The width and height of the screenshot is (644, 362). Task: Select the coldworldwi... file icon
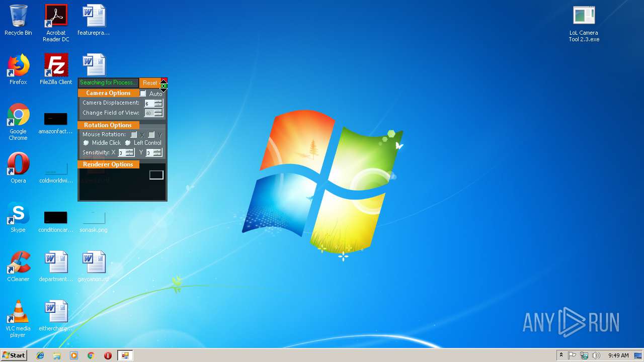56,172
